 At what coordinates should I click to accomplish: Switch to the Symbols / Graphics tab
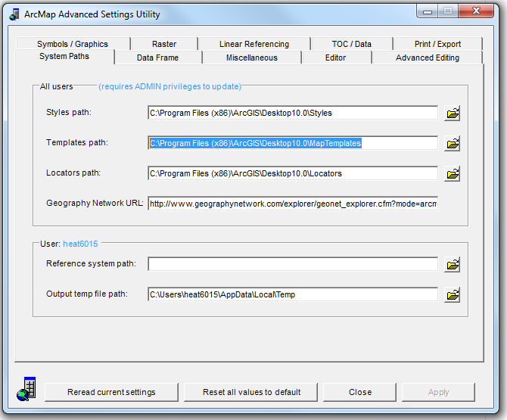[73, 44]
